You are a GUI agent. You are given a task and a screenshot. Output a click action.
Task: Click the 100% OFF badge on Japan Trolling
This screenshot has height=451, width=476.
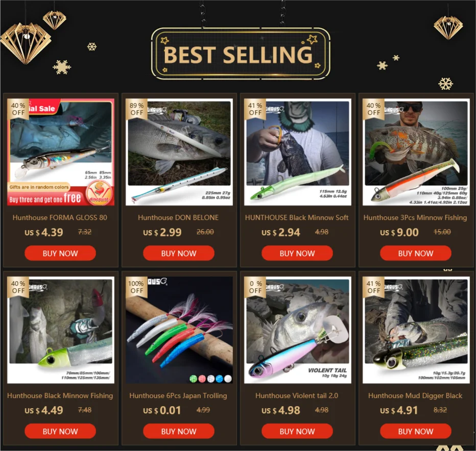point(136,287)
